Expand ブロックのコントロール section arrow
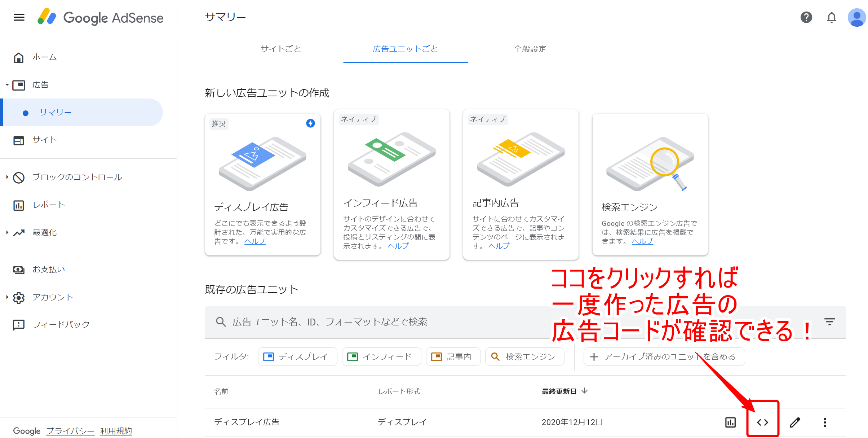This screenshot has height=438, width=868. (7, 177)
